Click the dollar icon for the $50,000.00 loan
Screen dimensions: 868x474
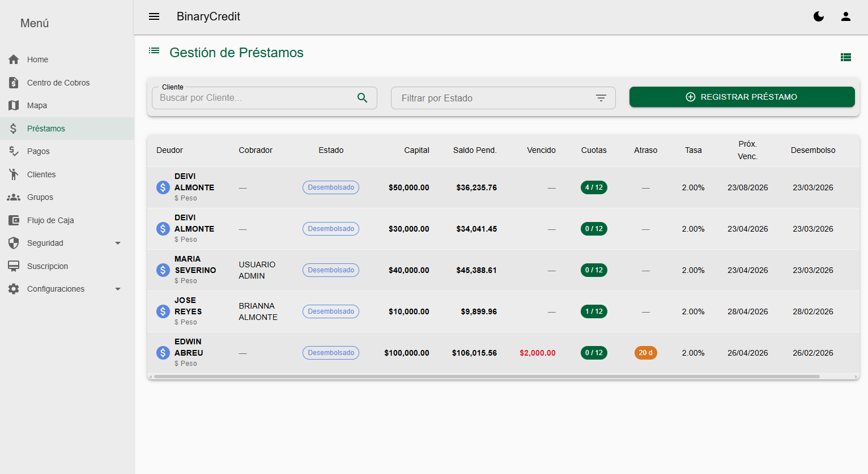point(163,187)
